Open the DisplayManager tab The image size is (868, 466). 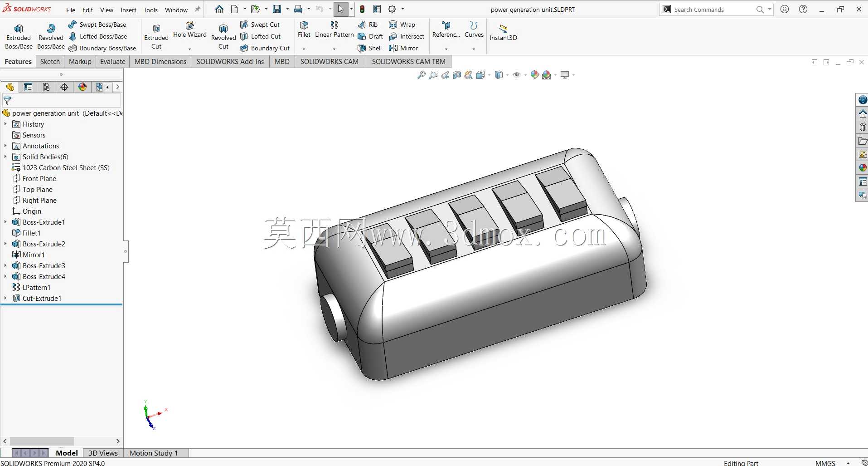coord(82,87)
